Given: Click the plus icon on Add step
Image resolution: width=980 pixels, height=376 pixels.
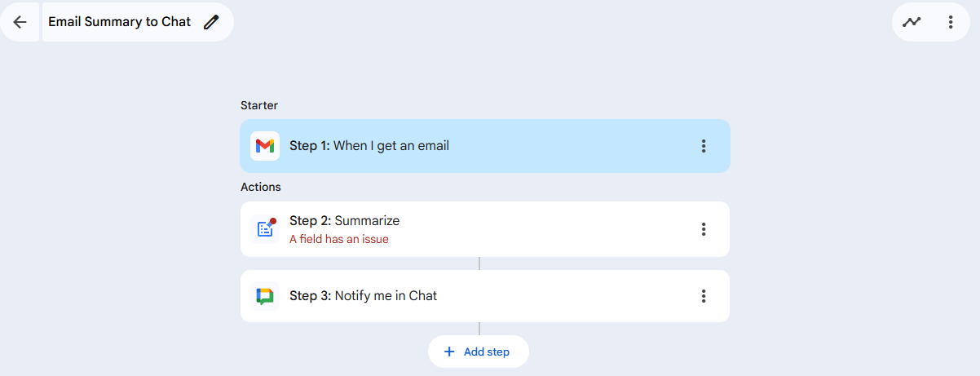Looking at the screenshot, I should [448, 352].
